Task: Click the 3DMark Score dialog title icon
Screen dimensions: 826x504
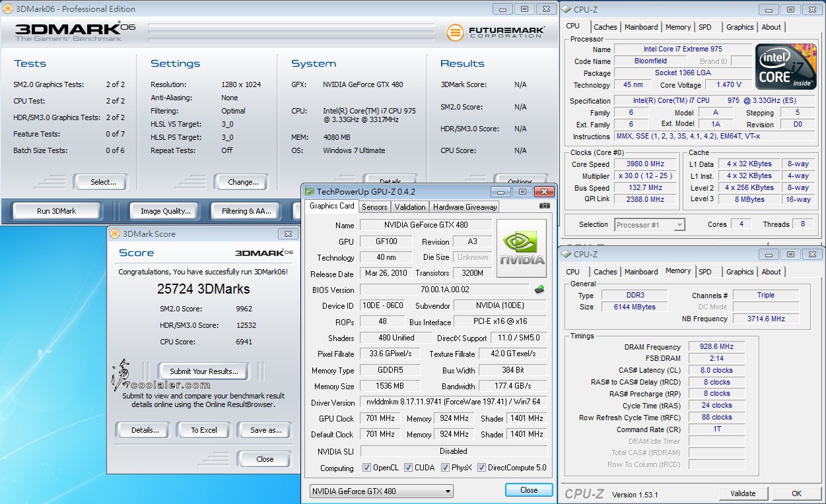Action: tap(115, 234)
